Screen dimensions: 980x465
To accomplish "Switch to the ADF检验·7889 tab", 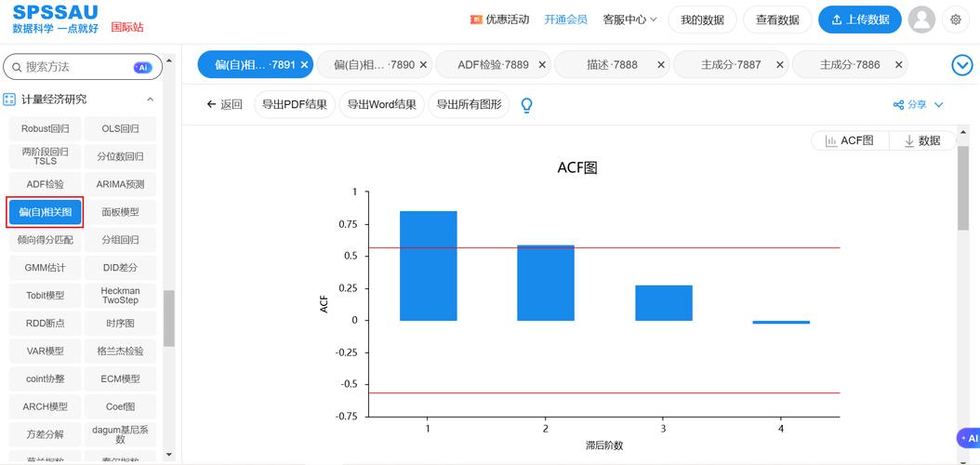I will [493, 64].
